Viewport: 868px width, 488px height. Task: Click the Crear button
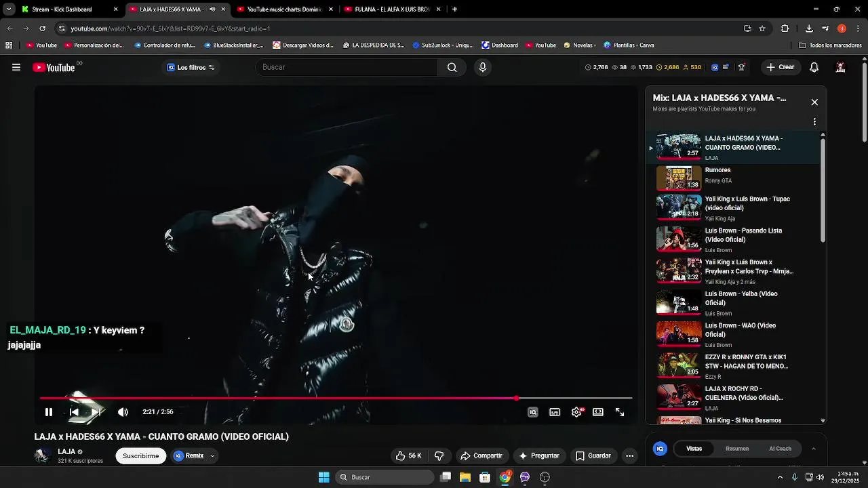pyautogui.click(x=781, y=67)
